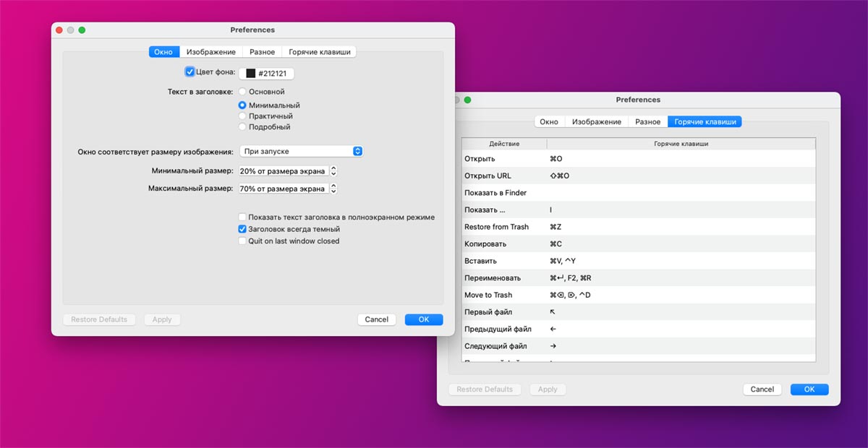Click the #212121 background color swatch
The height and width of the screenshot is (448, 868).
pos(251,74)
